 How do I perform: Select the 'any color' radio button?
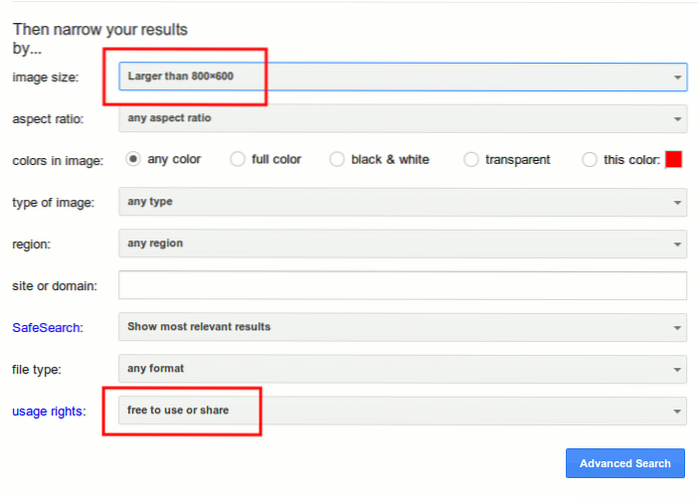click(133, 159)
